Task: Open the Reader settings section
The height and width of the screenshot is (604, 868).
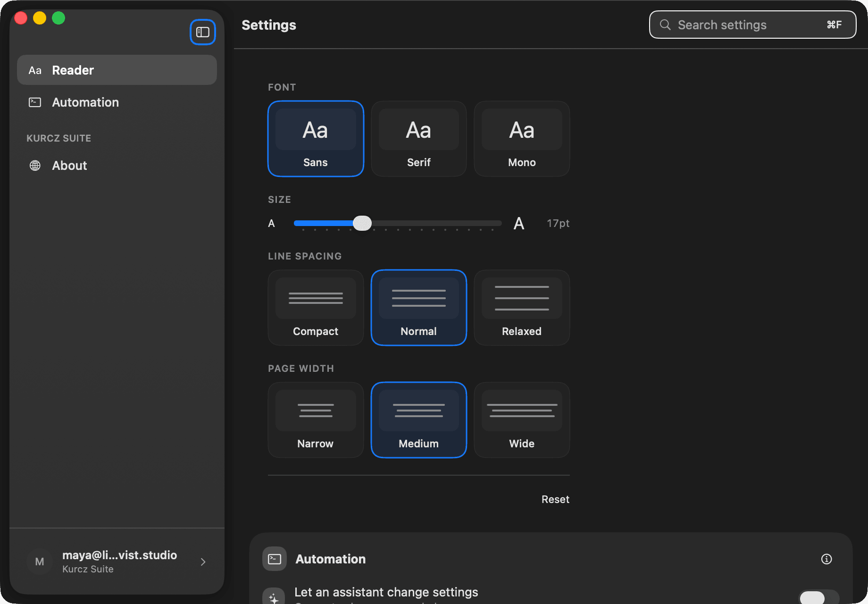Action: [x=117, y=70]
